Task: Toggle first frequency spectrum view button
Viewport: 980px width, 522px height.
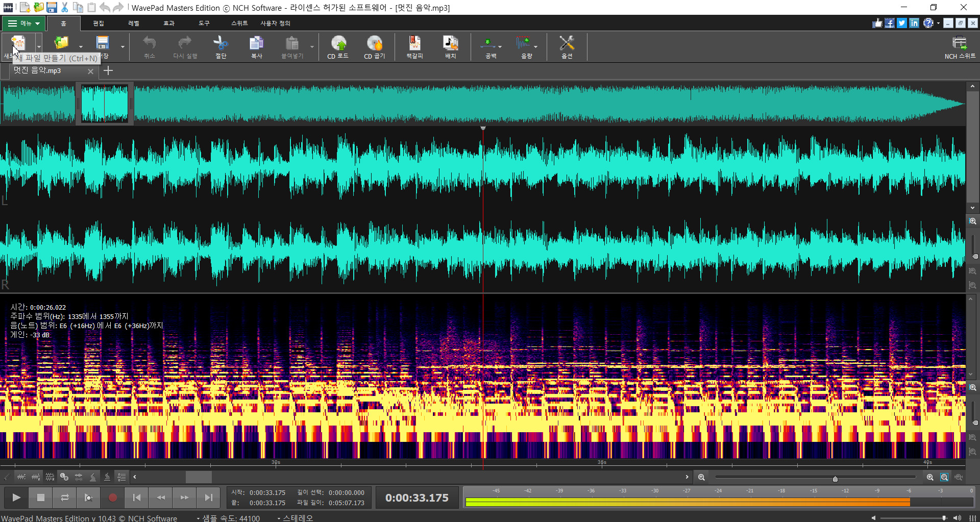Action: [93, 477]
